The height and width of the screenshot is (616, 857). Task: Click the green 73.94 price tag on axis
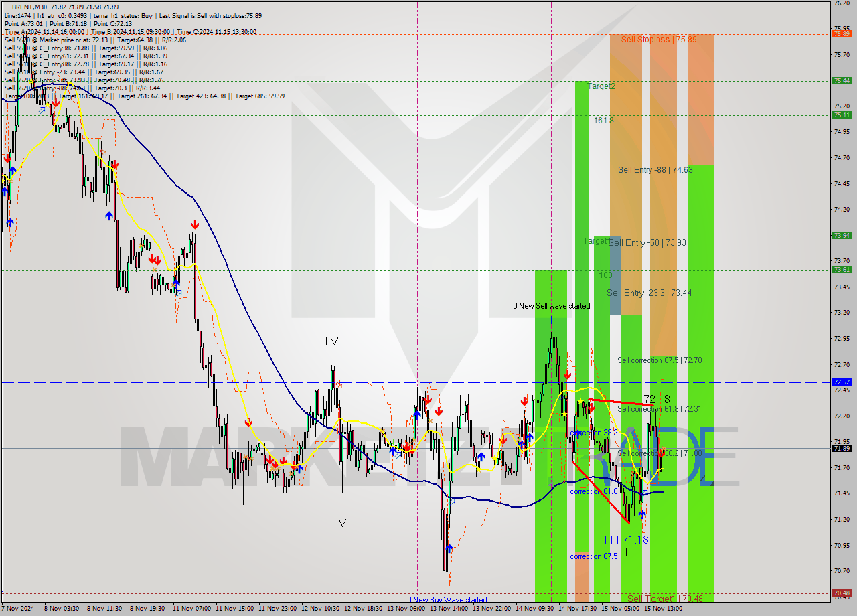coord(842,235)
